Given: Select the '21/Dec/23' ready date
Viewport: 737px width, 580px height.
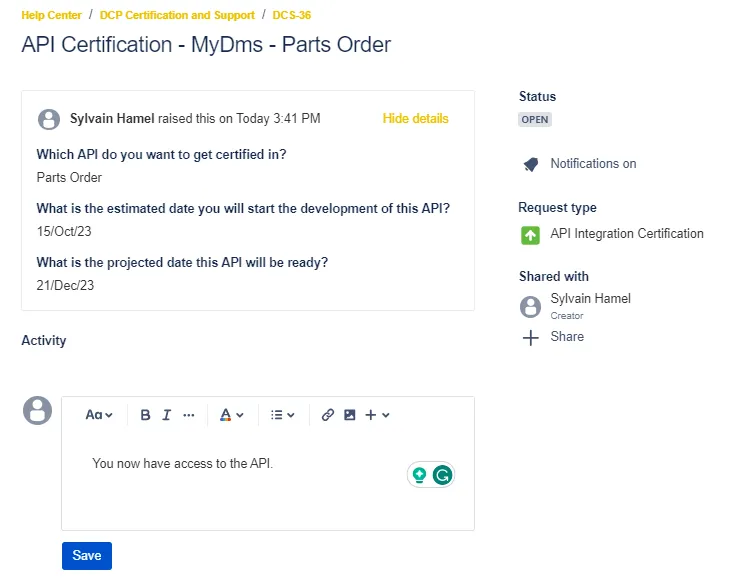Looking at the screenshot, I should click(65, 285).
